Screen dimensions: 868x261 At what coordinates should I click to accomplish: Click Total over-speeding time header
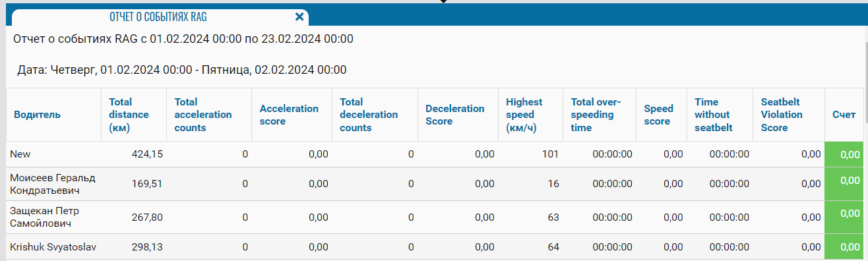point(596,115)
